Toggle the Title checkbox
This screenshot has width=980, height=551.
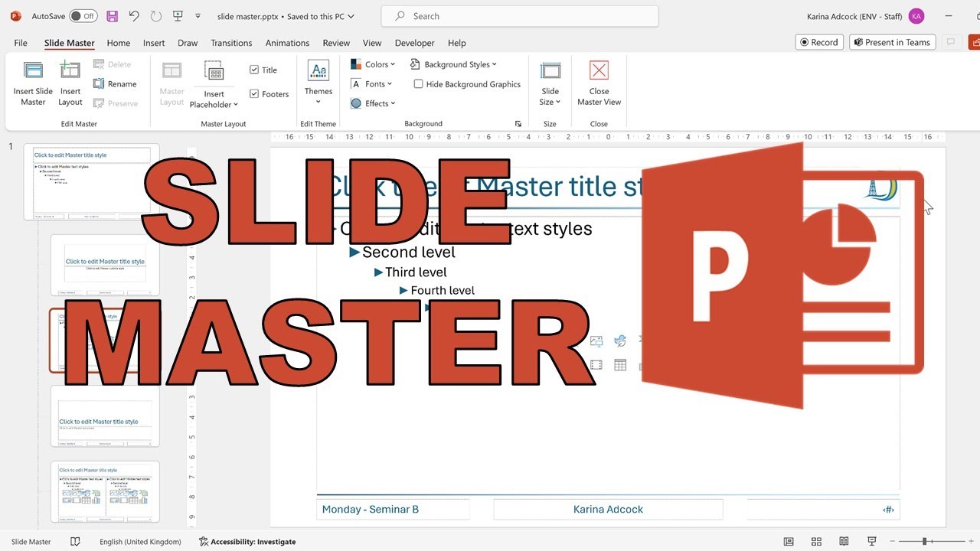click(254, 70)
